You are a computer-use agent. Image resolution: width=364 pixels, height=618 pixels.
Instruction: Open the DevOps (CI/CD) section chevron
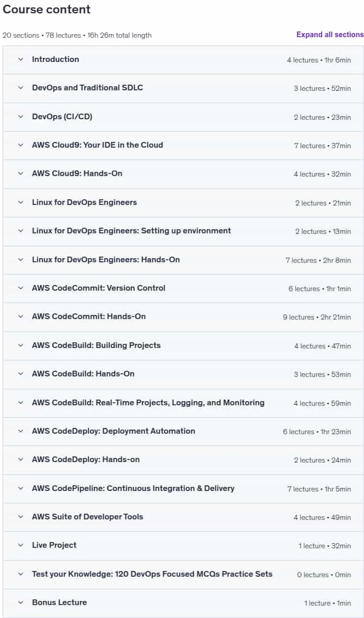coord(21,117)
